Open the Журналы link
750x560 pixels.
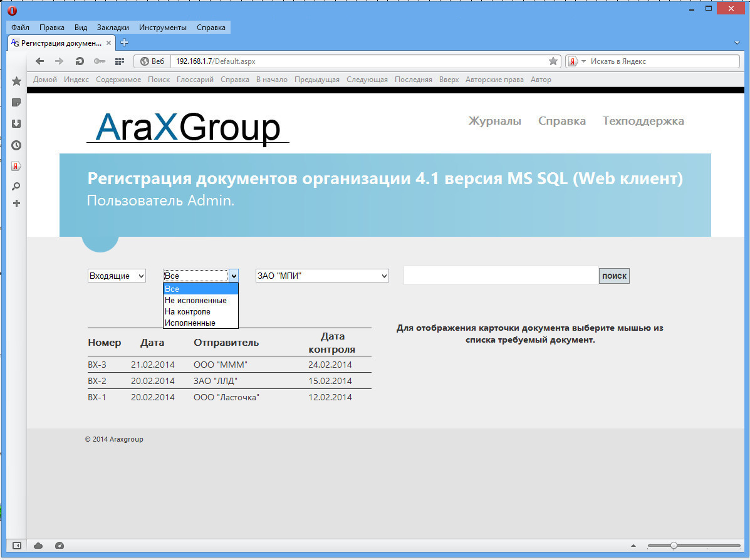(494, 121)
